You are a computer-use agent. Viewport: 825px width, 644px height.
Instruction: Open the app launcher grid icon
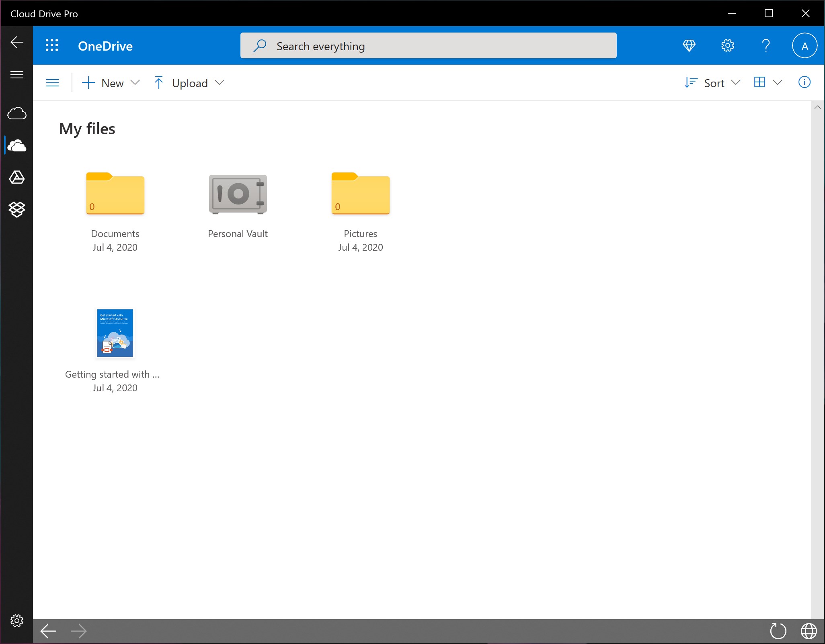click(52, 45)
